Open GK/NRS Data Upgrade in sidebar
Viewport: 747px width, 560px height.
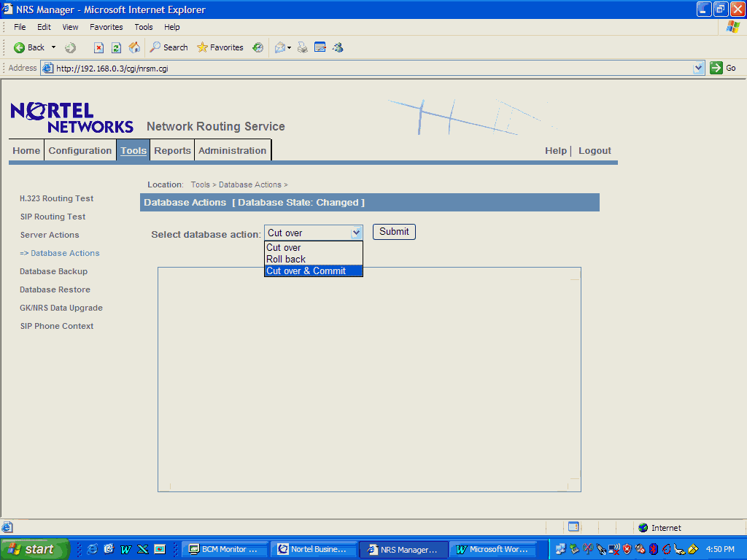(61, 308)
